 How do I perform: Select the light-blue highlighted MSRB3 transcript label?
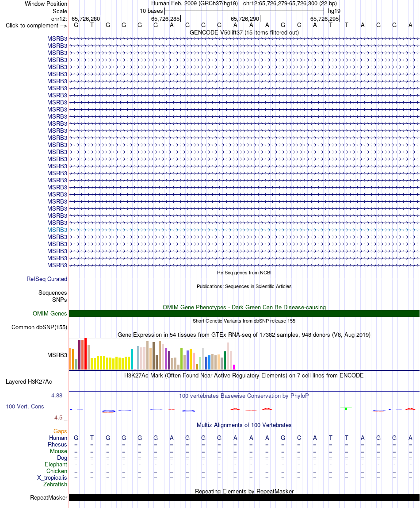point(57,230)
